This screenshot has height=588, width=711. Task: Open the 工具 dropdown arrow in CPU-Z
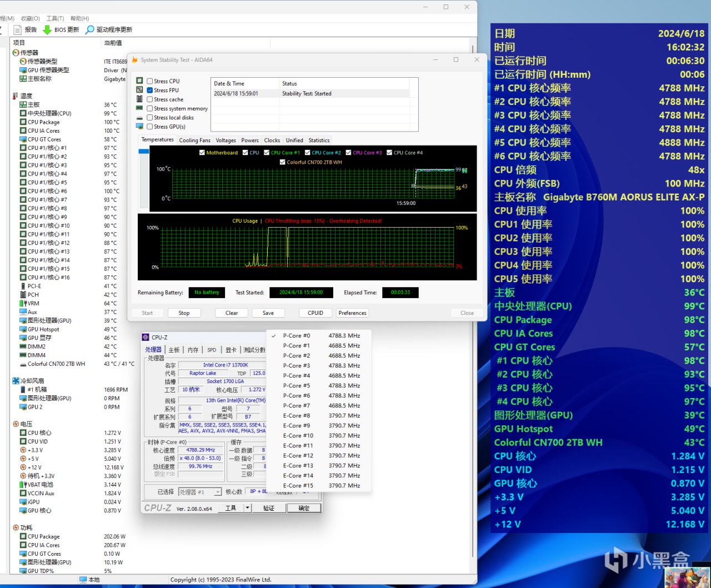248,508
